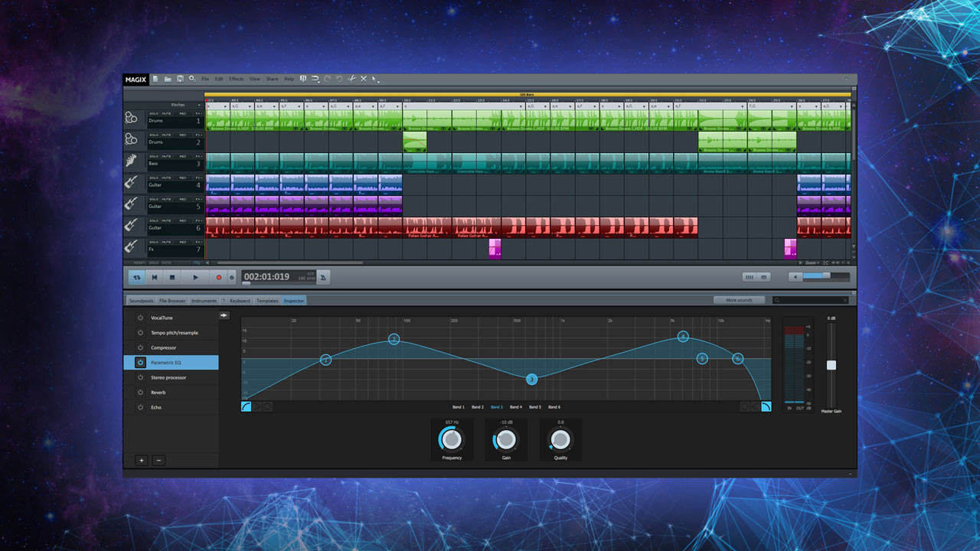980x551 pixels.
Task: Click the Save project icon in the toolbar
Action: (180, 79)
